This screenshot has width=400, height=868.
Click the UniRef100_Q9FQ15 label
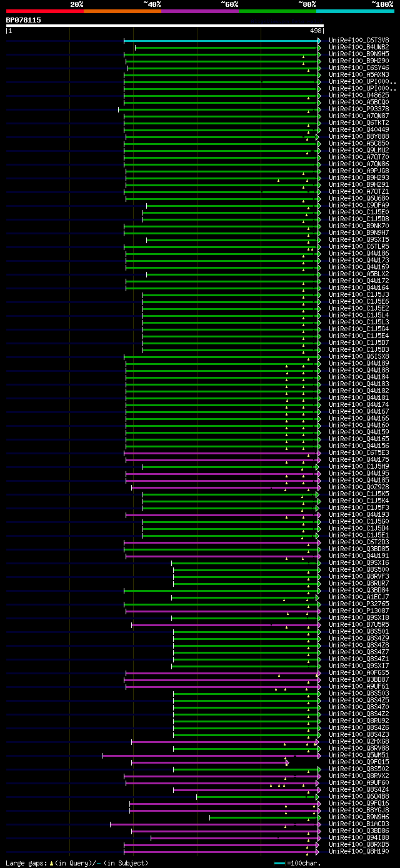359,762
